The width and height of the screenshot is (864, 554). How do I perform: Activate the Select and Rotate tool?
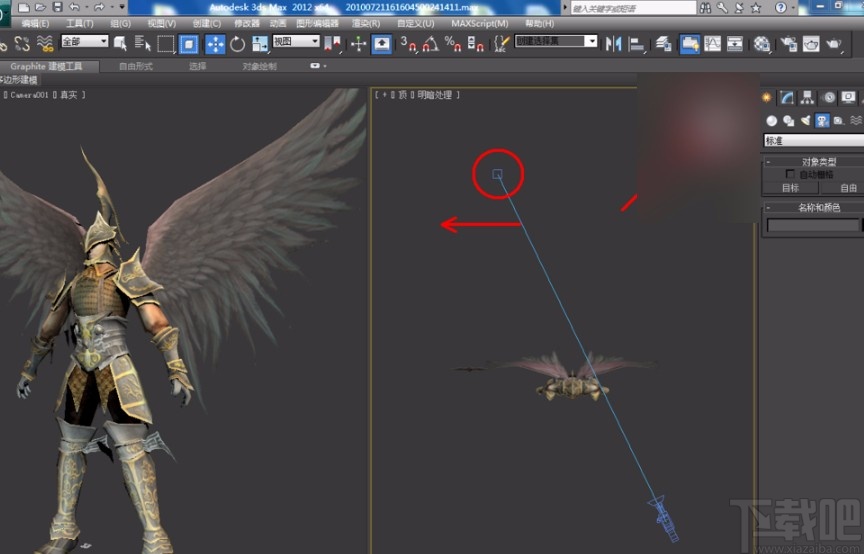[237, 44]
